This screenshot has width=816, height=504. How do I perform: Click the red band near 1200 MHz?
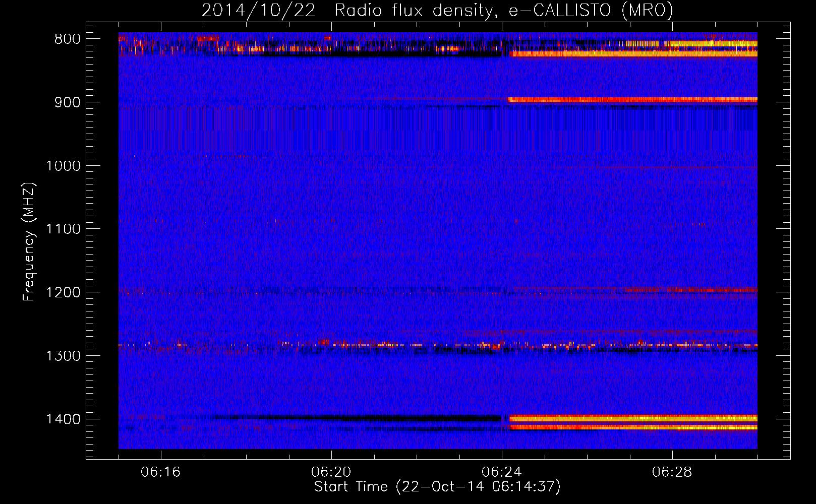[691, 290]
